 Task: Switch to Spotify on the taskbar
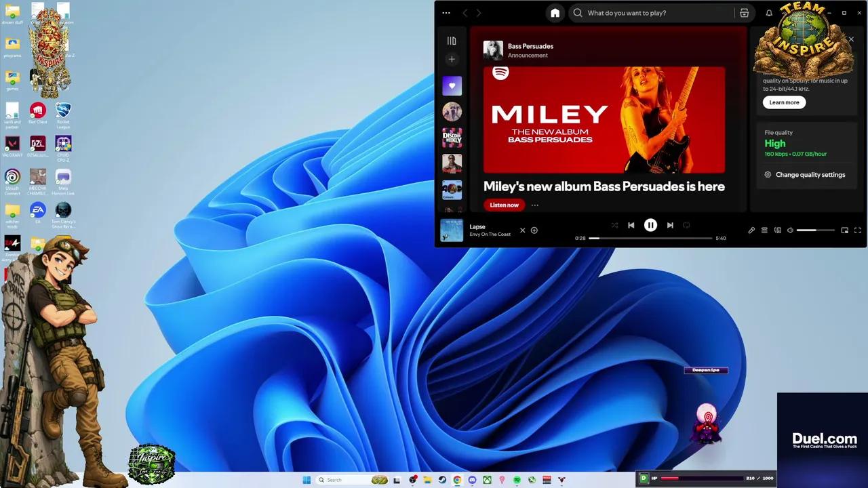pyautogui.click(x=517, y=480)
